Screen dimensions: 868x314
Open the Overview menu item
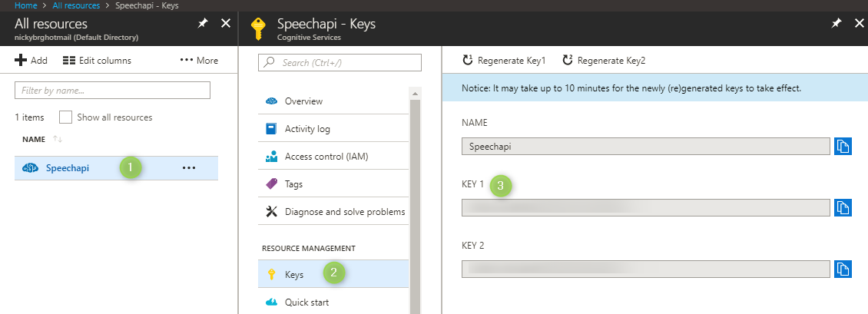click(x=303, y=101)
